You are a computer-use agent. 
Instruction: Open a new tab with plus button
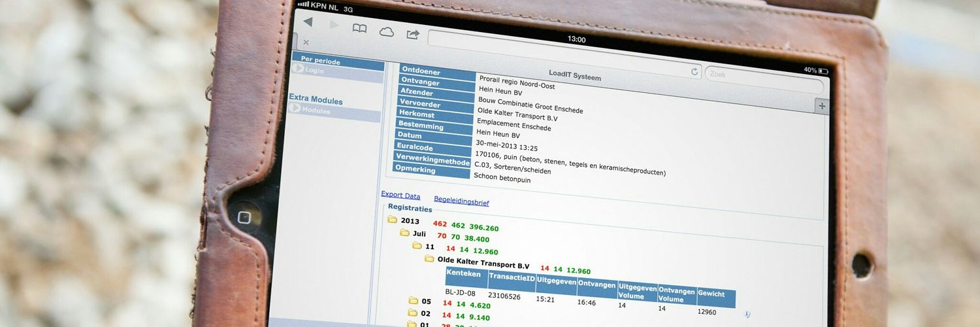822,106
